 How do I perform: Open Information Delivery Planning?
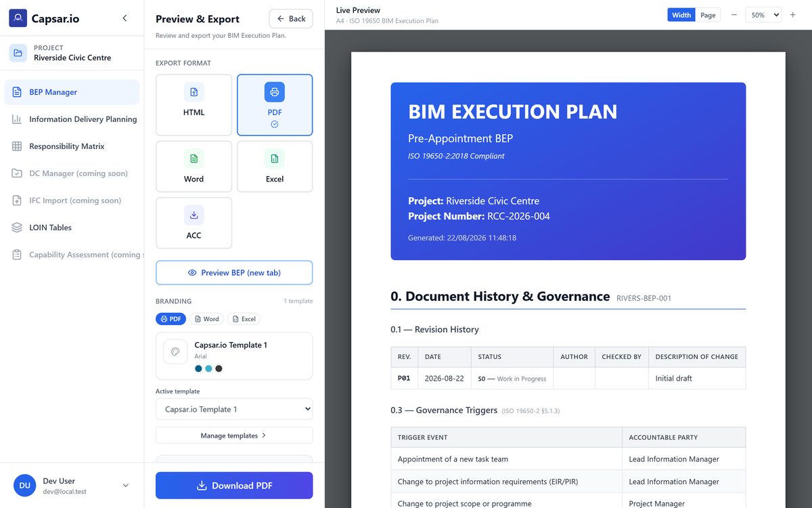point(72,119)
